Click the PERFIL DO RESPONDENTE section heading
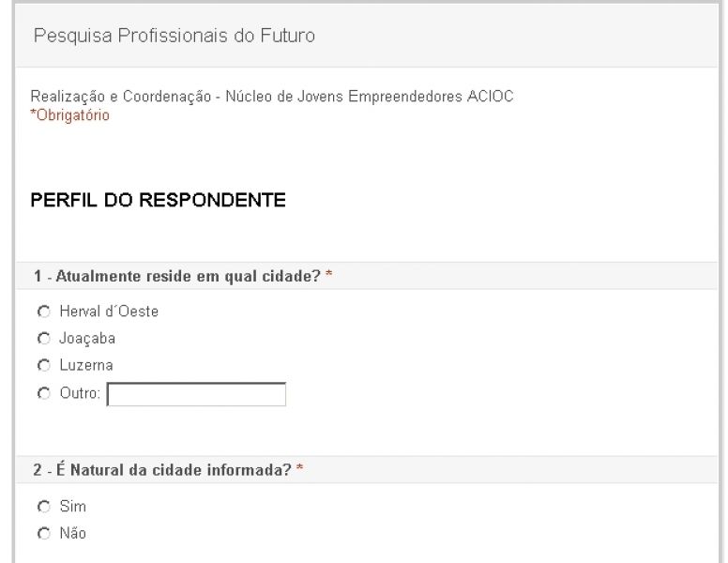The width and height of the screenshot is (728, 563). coord(158,200)
